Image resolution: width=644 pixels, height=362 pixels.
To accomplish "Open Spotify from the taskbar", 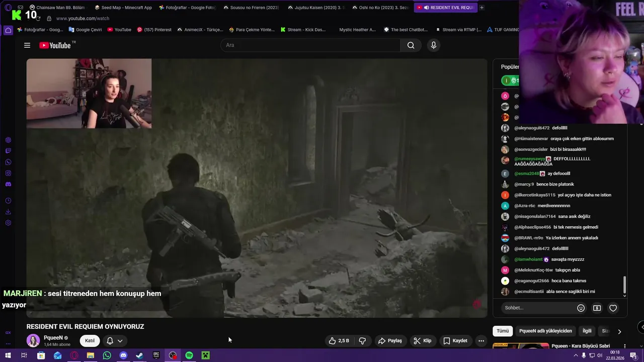I will click(189, 355).
